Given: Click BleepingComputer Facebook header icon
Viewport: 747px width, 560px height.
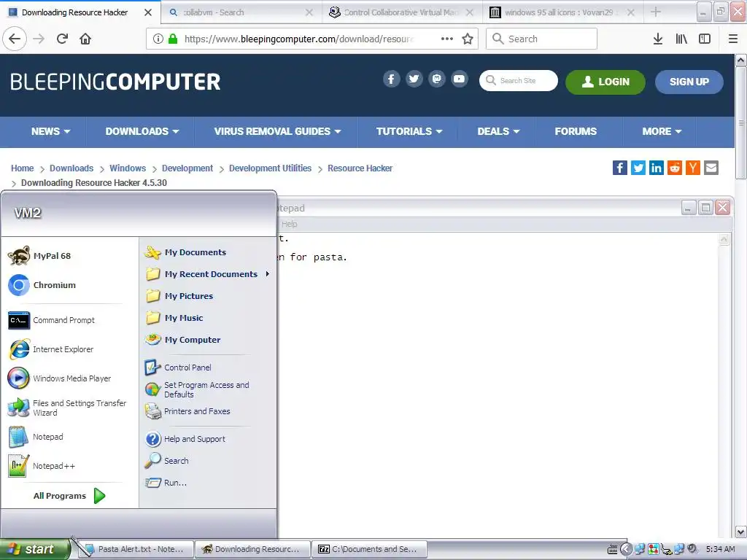Looking at the screenshot, I should (391, 79).
